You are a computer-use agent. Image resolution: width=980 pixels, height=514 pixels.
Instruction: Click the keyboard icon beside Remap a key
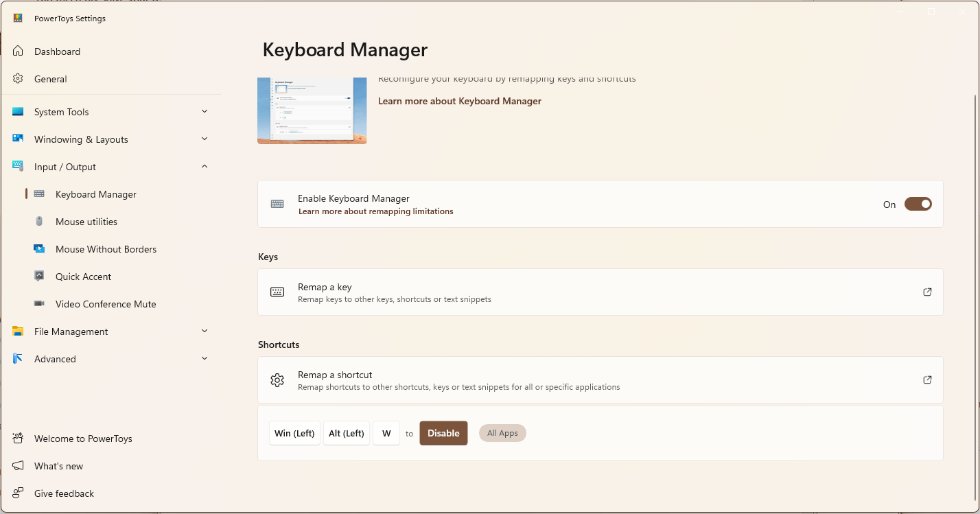[277, 292]
